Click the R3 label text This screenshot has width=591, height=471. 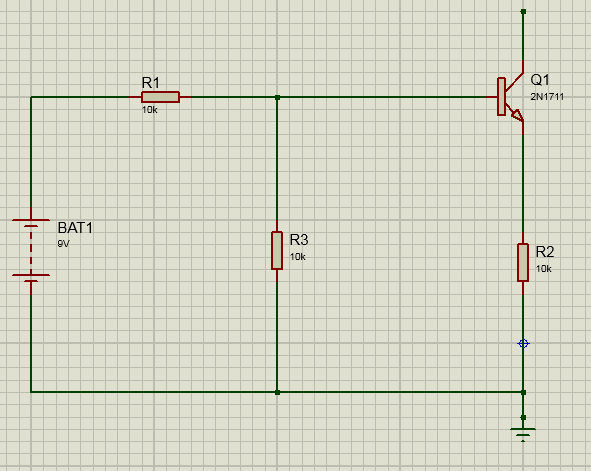(299, 240)
